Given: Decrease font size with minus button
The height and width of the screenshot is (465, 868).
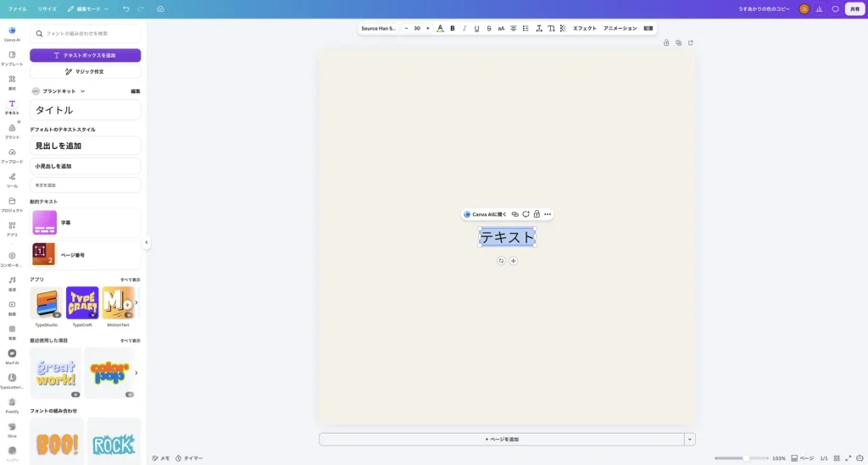Looking at the screenshot, I should point(406,28).
